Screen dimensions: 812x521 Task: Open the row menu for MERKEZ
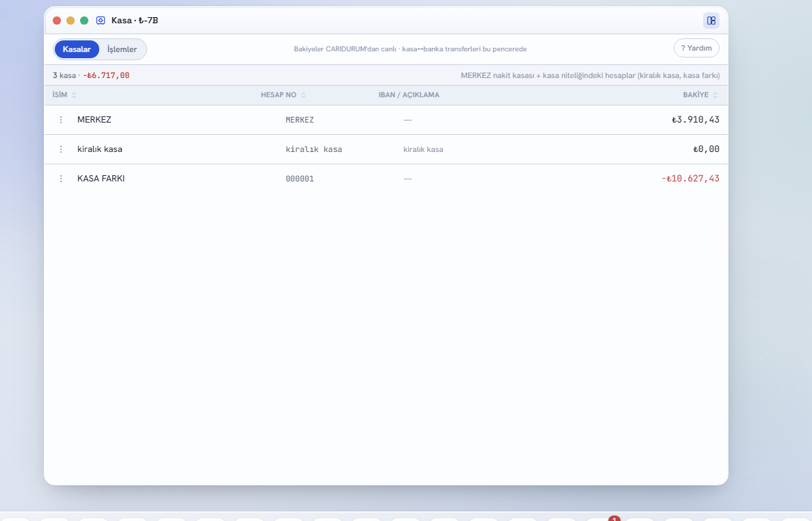tap(60, 120)
